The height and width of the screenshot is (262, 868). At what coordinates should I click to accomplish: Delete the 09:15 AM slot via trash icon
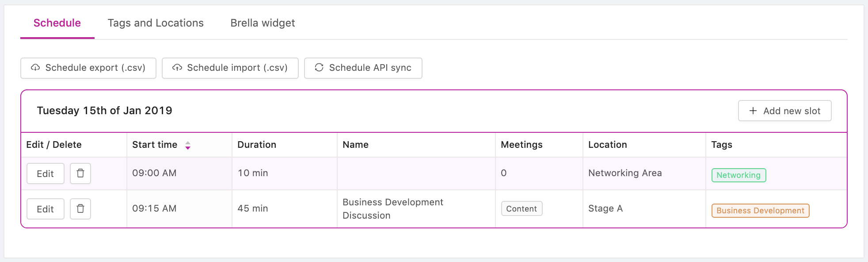[x=80, y=208]
